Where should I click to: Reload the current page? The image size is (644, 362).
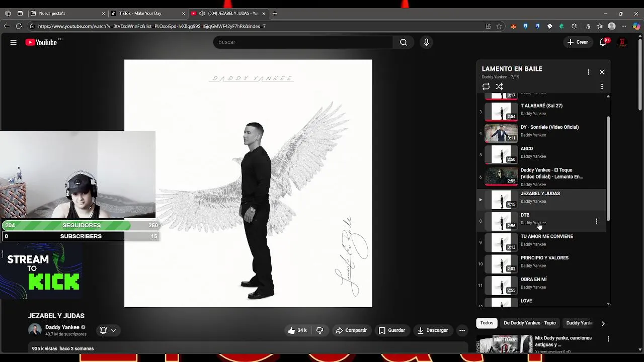point(19,26)
